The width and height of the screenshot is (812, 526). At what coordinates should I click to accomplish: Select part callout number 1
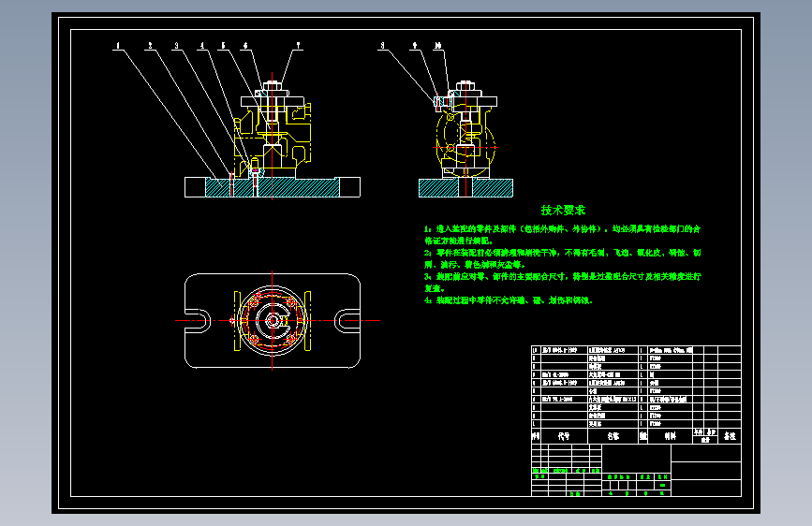[118, 46]
